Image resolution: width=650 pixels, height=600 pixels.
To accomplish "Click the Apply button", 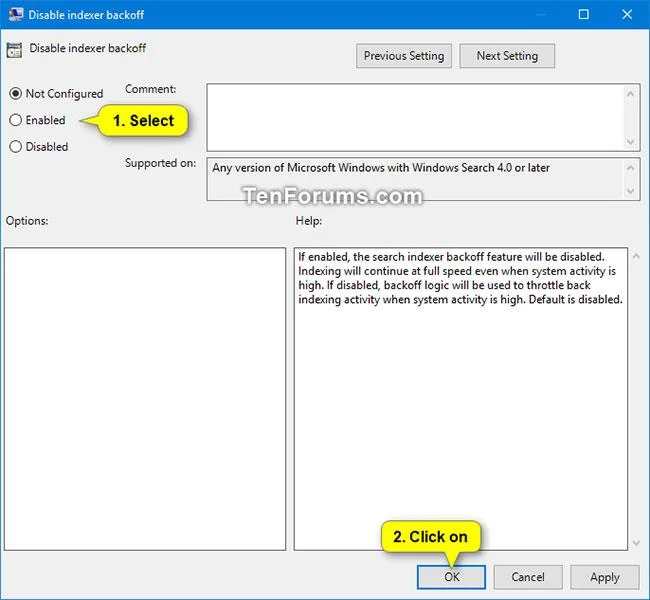I will click(x=605, y=577).
